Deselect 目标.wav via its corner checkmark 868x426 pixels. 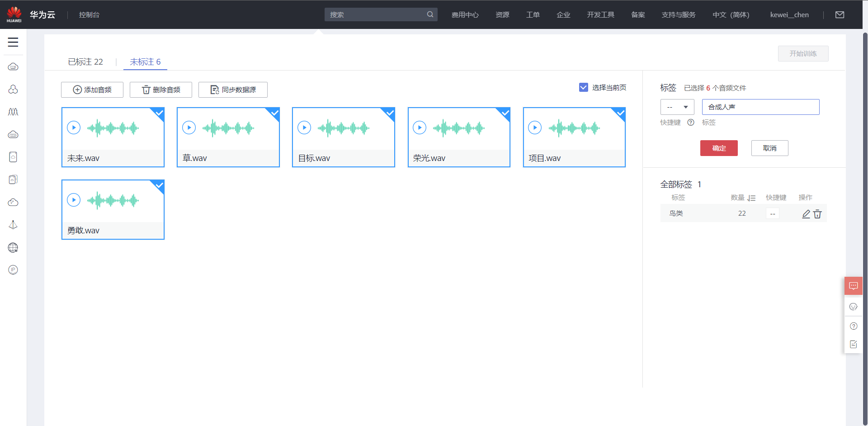[x=390, y=113]
